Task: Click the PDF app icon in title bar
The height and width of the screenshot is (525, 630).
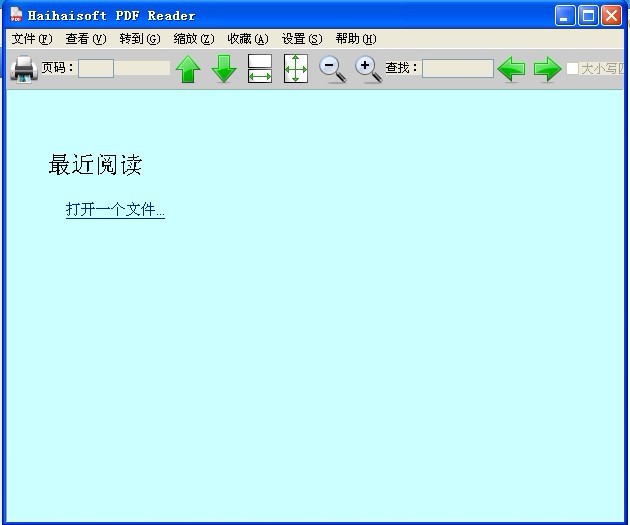Action: point(16,14)
